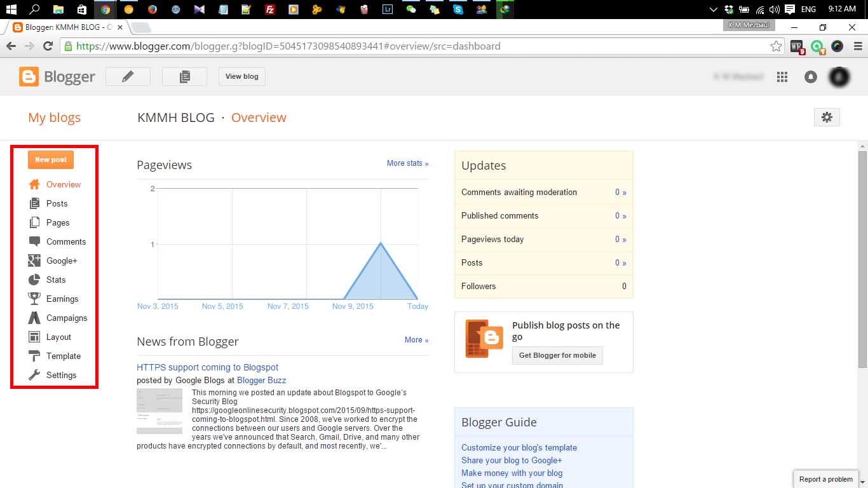The image size is (868, 488).
Task: Go to the Pages section
Action: click(58, 222)
